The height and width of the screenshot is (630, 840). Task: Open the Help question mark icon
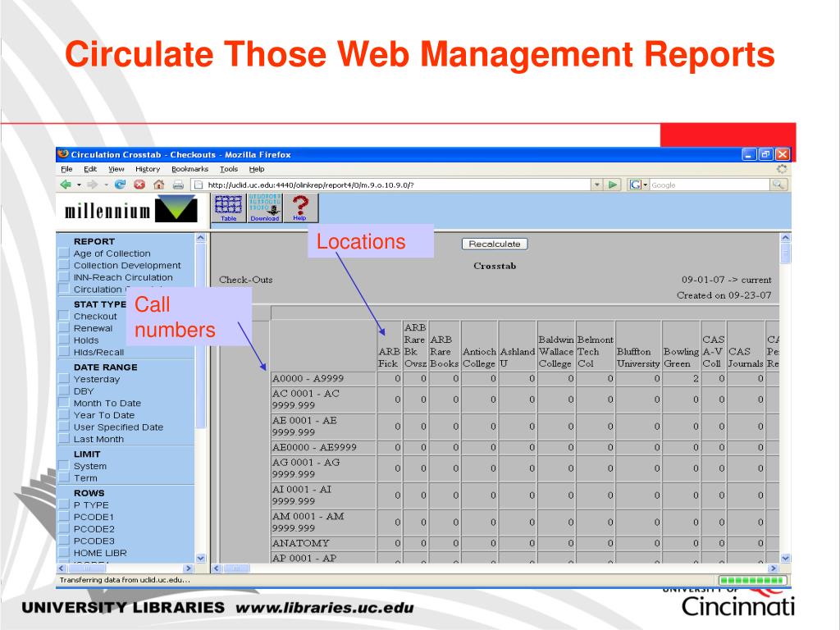coord(300,208)
